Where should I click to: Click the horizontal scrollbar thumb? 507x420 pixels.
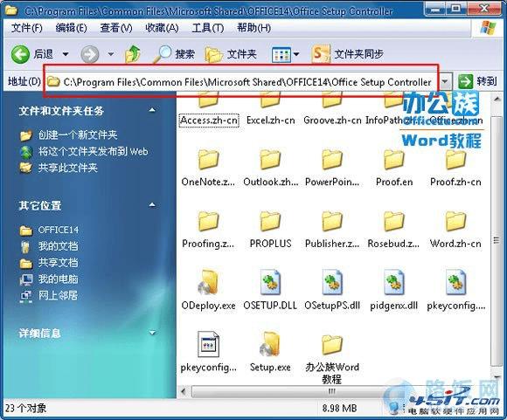pos(331,392)
